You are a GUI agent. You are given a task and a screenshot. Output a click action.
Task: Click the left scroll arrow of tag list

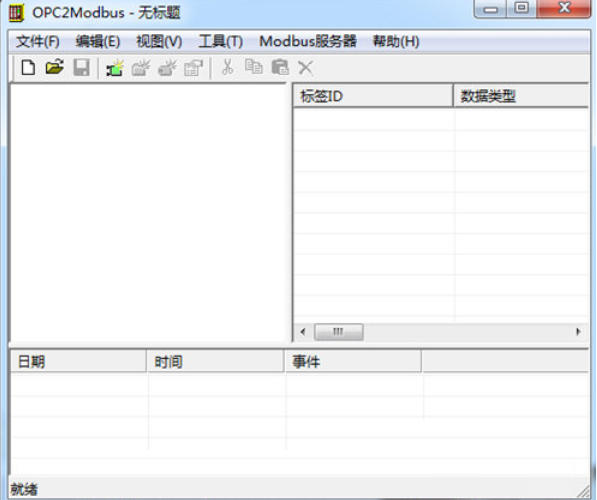(x=303, y=332)
